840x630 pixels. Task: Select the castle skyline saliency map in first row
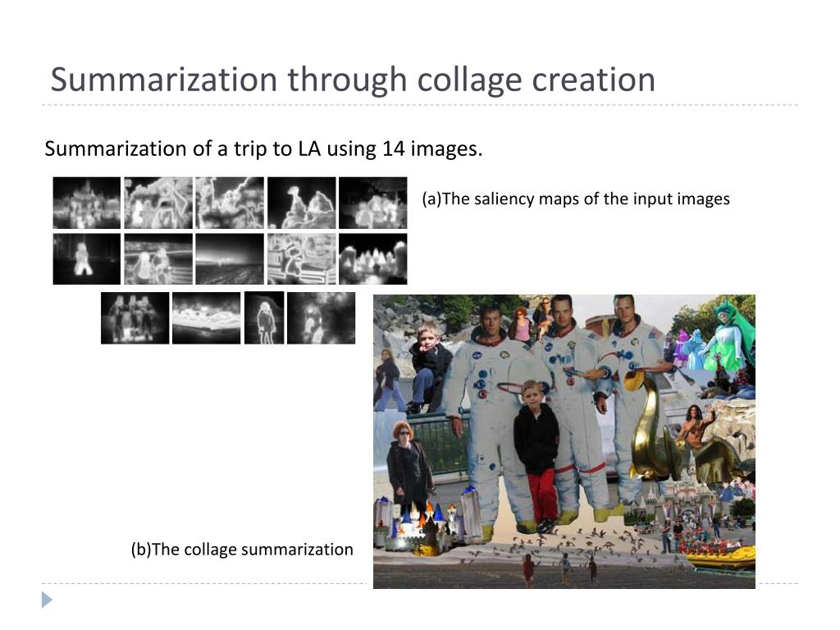87,203
